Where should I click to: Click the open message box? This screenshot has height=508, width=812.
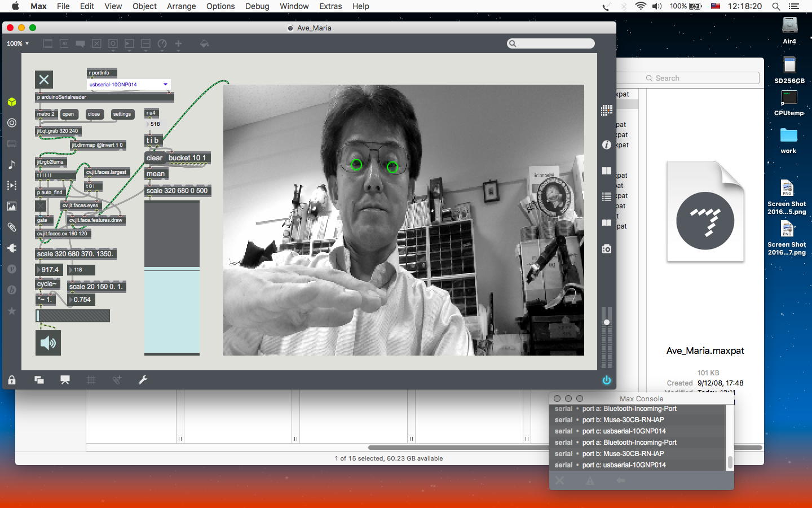pyautogui.click(x=68, y=114)
